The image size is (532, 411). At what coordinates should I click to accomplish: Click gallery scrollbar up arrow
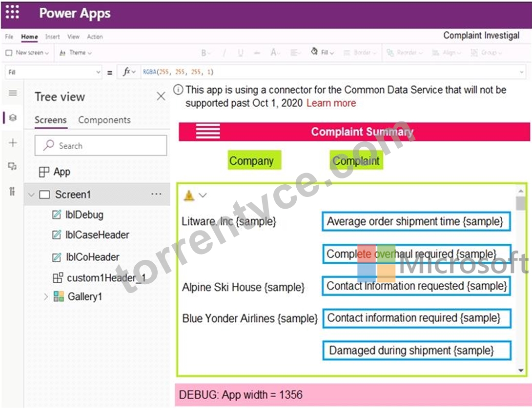coord(520,192)
